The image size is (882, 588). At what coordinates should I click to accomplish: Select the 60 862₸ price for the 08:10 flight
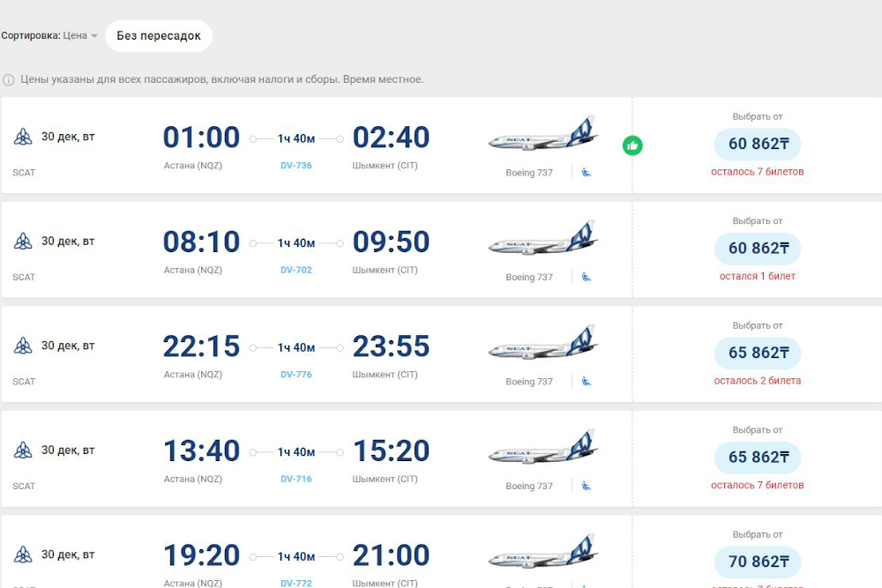click(758, 249)
